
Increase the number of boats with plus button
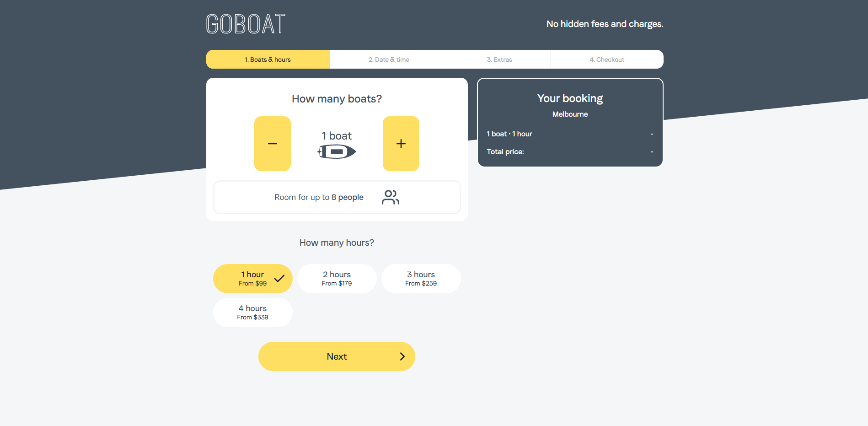tap(401, 144)
